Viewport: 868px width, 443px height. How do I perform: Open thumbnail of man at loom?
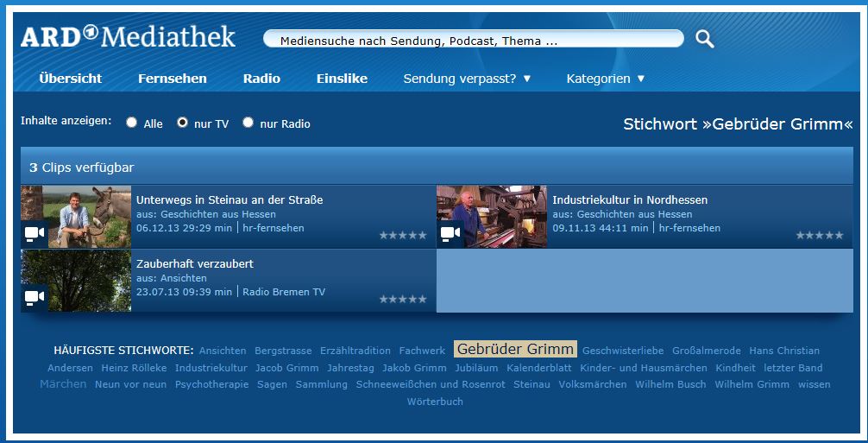[492, 217]
